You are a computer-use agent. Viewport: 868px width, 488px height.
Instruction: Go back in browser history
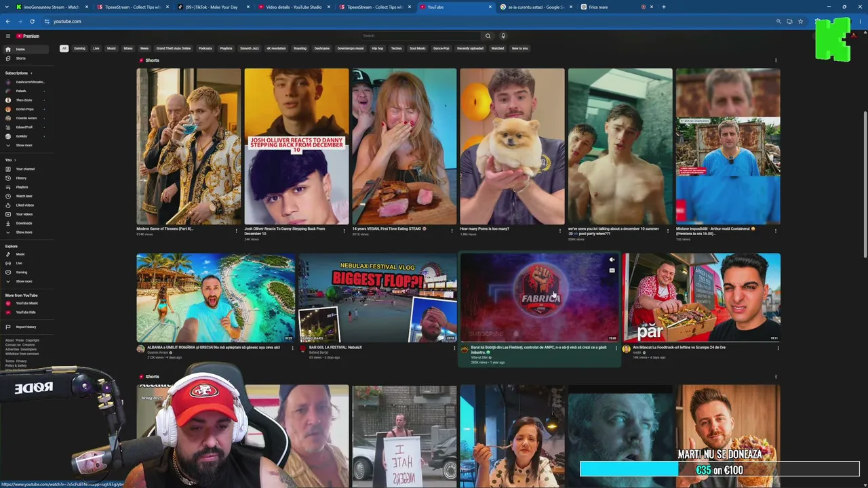pyautogui.click(x=8, y=21)
